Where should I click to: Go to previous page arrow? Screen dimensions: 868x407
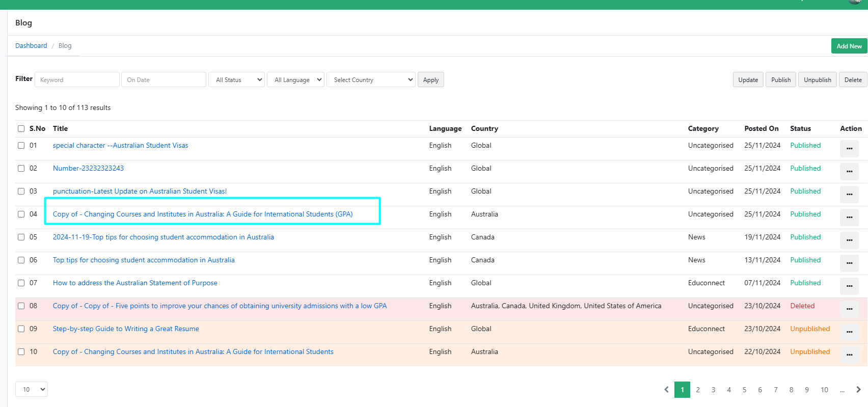click(666, 390)
